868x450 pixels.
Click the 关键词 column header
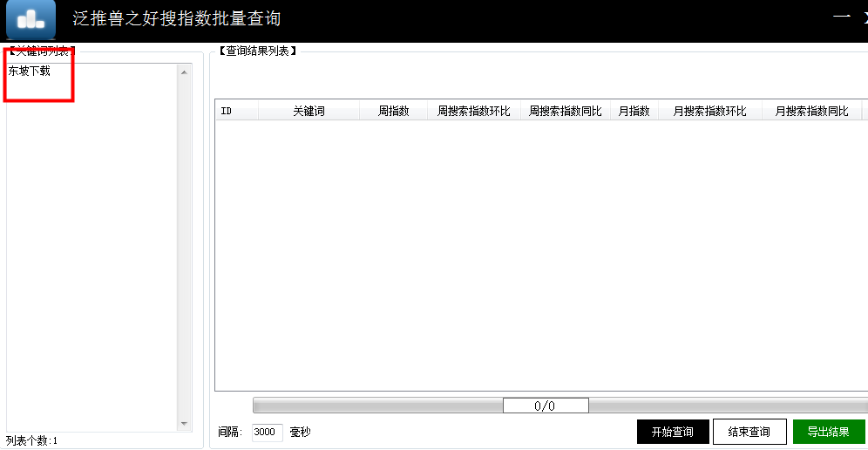309,111
